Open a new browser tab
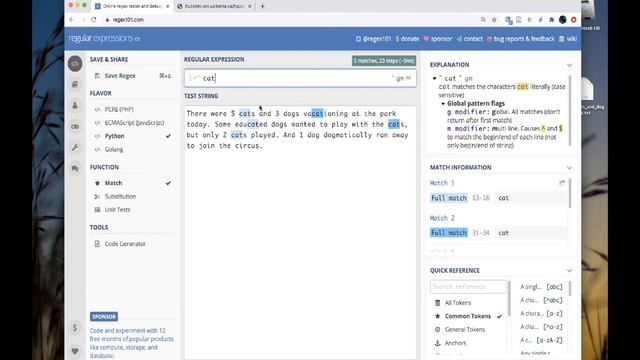The image size is (640, 360). coord(262,6)
